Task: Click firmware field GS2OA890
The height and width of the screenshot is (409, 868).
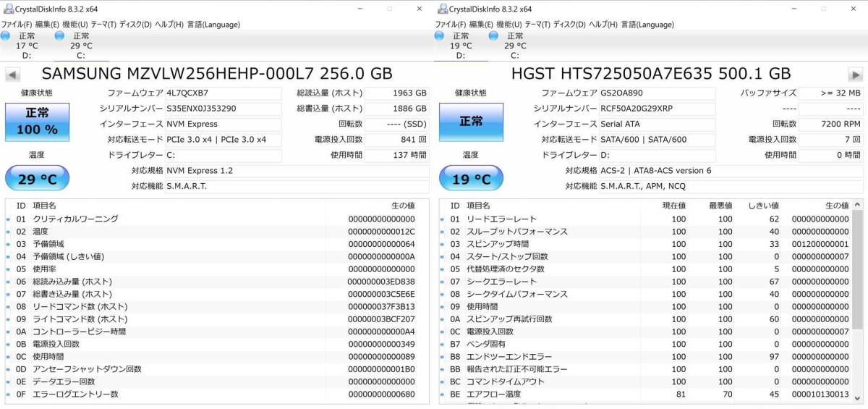Action: [657, 93]
